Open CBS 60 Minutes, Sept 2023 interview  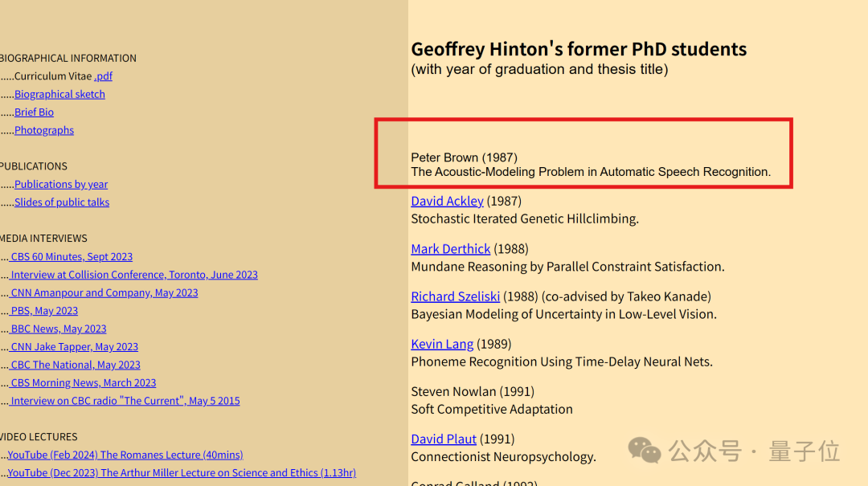72,257
